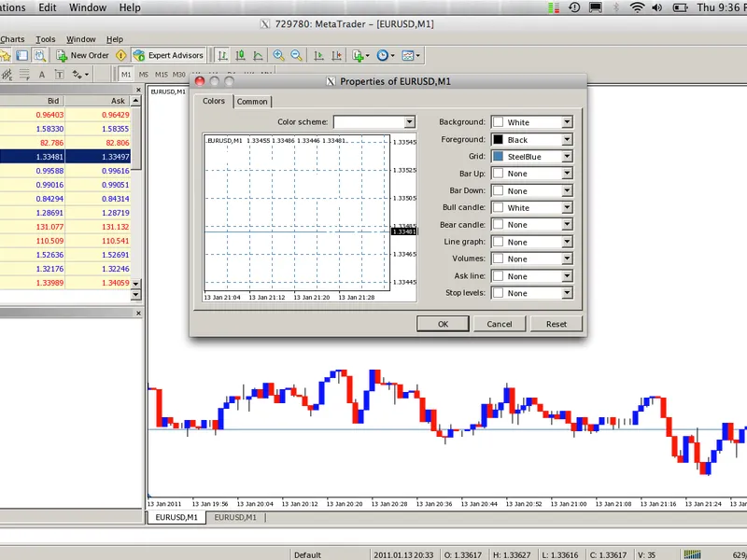Enable chart auto scroll icon

point(318,56)
